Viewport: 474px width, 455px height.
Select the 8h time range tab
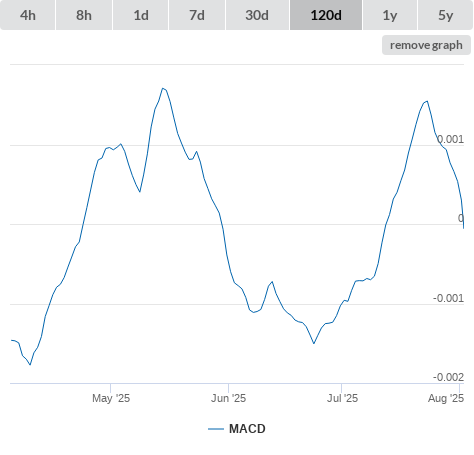pyautogui.click(x=84, y=15)
